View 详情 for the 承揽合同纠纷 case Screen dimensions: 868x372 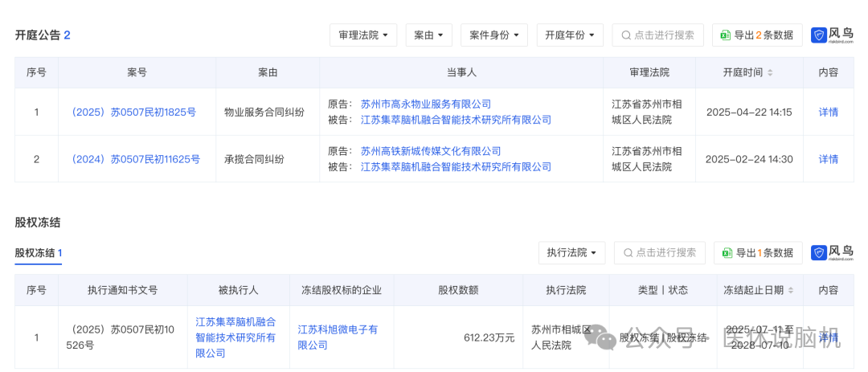(x=828, y=159)
